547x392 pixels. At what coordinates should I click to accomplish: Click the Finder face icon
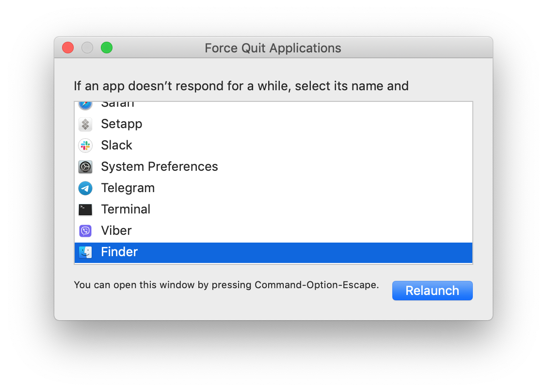click(x=85, y=252)
